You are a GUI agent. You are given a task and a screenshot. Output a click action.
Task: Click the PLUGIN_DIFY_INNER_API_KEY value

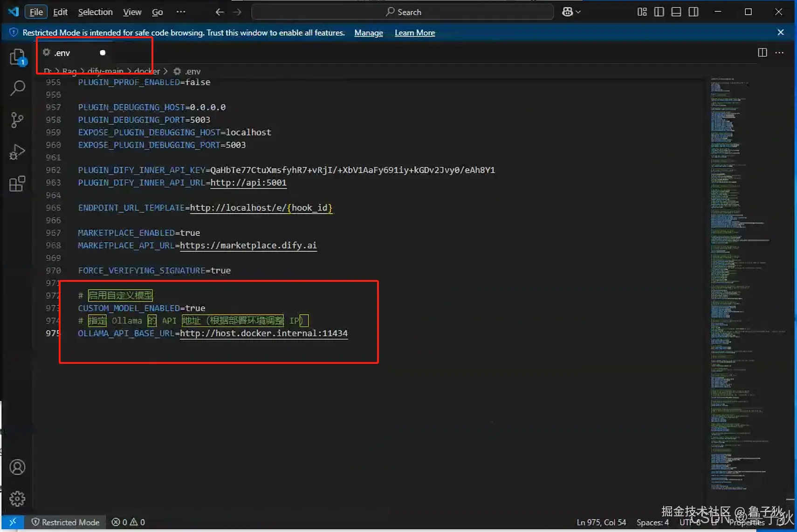coord(353,170)
